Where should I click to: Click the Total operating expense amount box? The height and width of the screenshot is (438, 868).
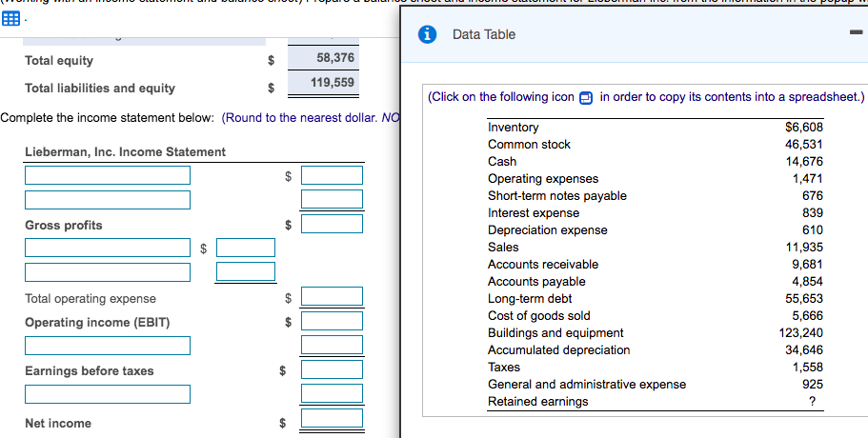click(333, 296)
